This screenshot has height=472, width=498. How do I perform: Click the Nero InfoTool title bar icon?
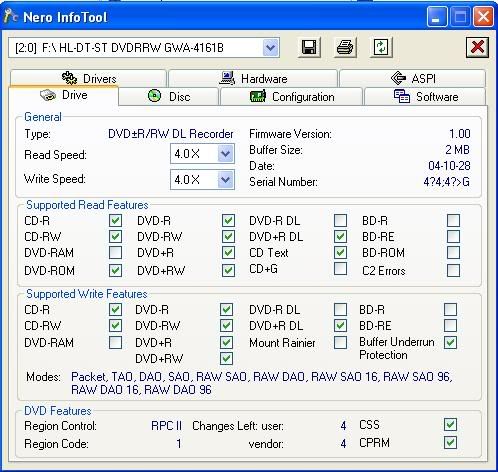click(x=11, y=16)
